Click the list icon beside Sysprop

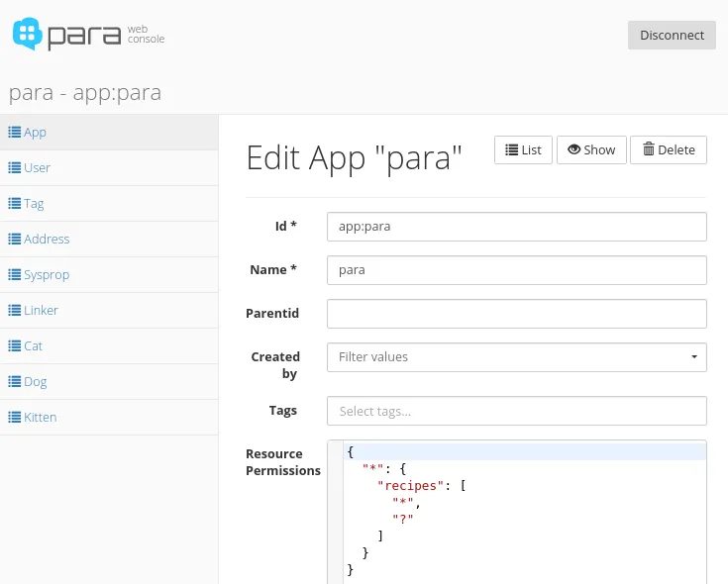(x=15, y=275)
